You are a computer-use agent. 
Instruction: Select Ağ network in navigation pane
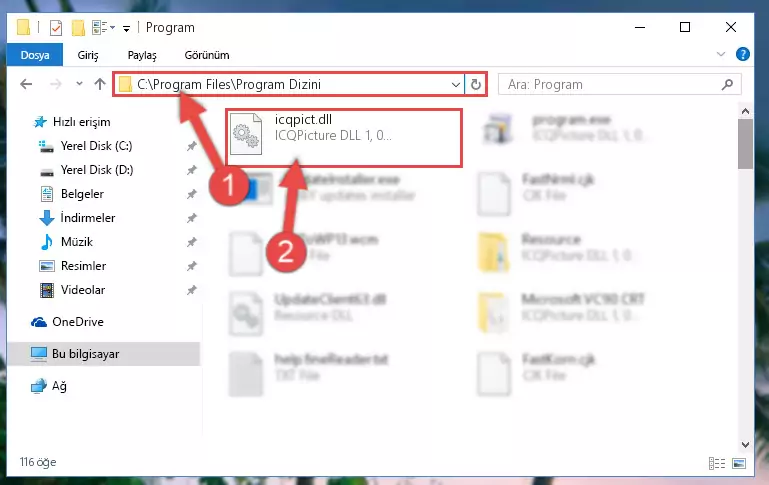click(49, 386)
